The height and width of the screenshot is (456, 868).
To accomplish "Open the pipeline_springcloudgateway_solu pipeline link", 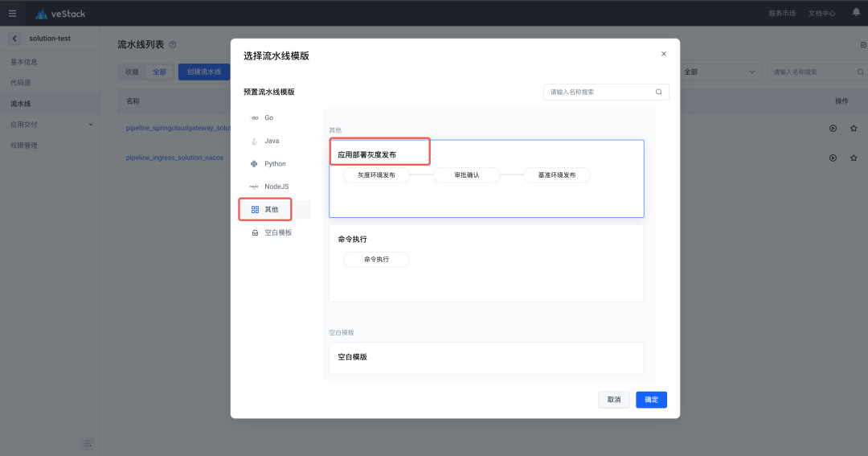I will 178,128.
